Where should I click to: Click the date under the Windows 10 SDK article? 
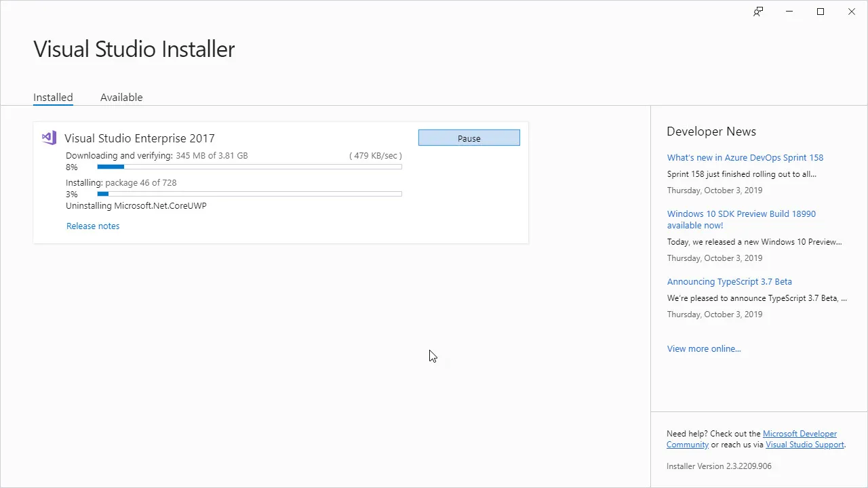pos(715,258)
